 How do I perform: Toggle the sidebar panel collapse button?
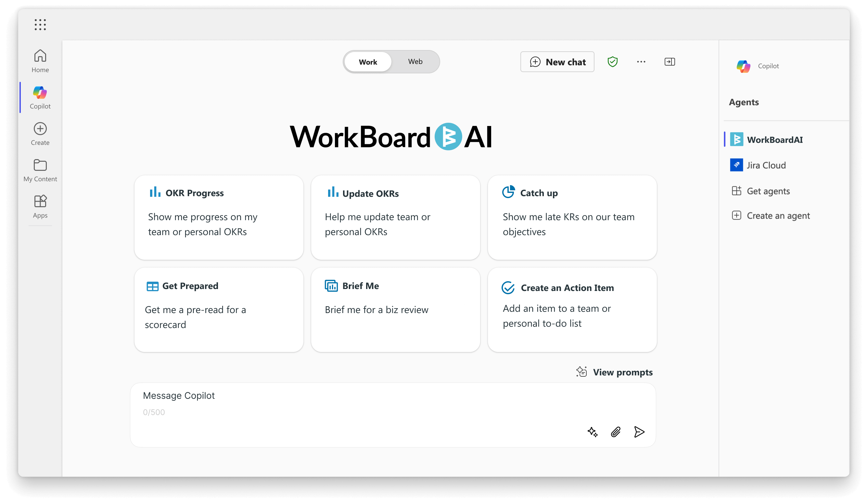click(x=670, y=62)
